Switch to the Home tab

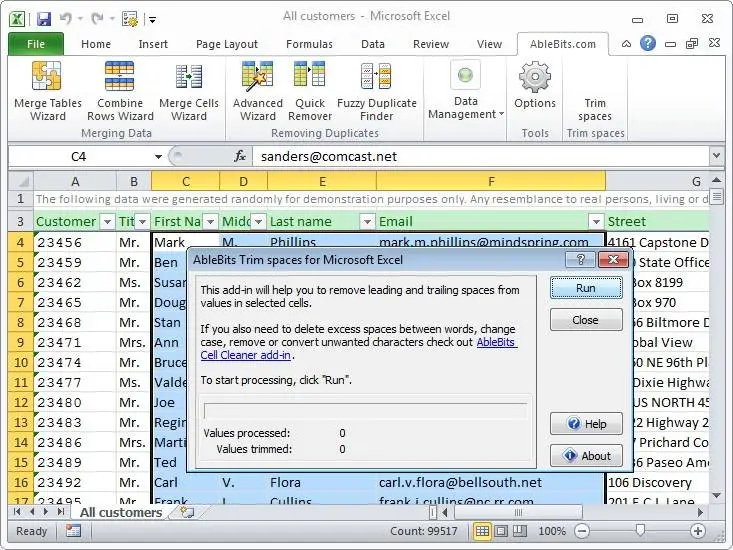coord(96,44)
